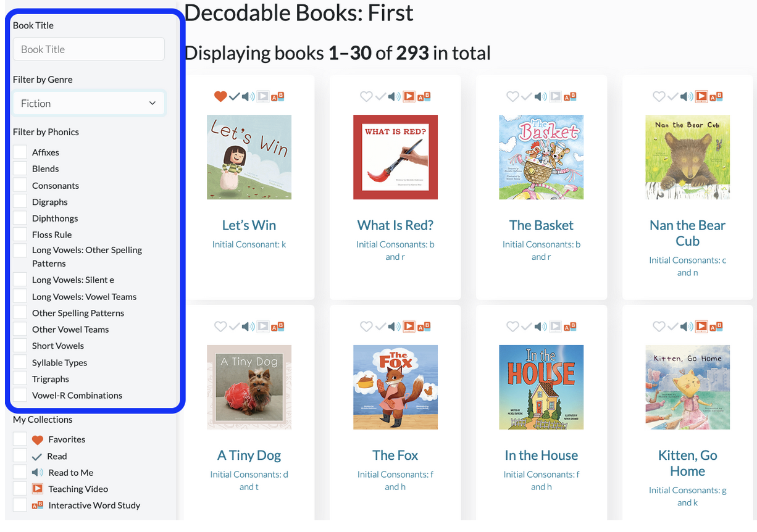Open The Fox book cover thumbnail
The width and height of the screenshot is (757, 532).
(x=395, y=387)
